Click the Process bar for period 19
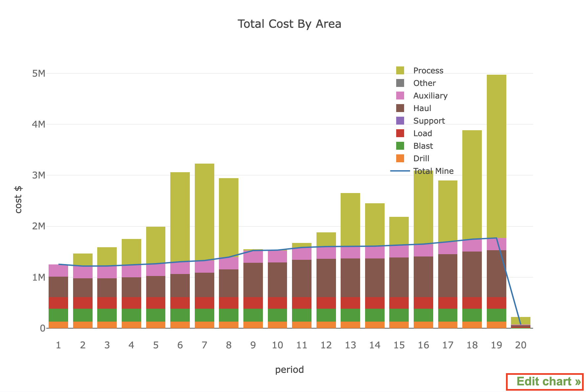This screenshot has width=586, height=392. point(496,155)
